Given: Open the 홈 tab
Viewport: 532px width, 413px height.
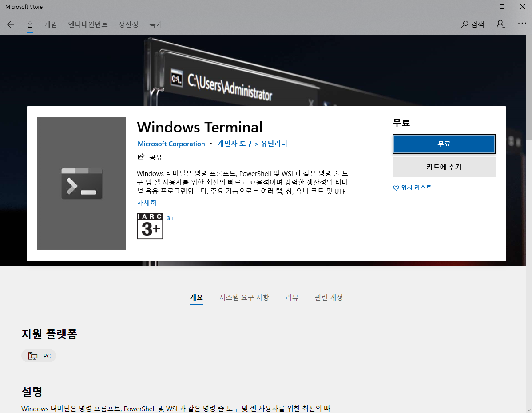Looking at the screenshot, I should point(30,24).
